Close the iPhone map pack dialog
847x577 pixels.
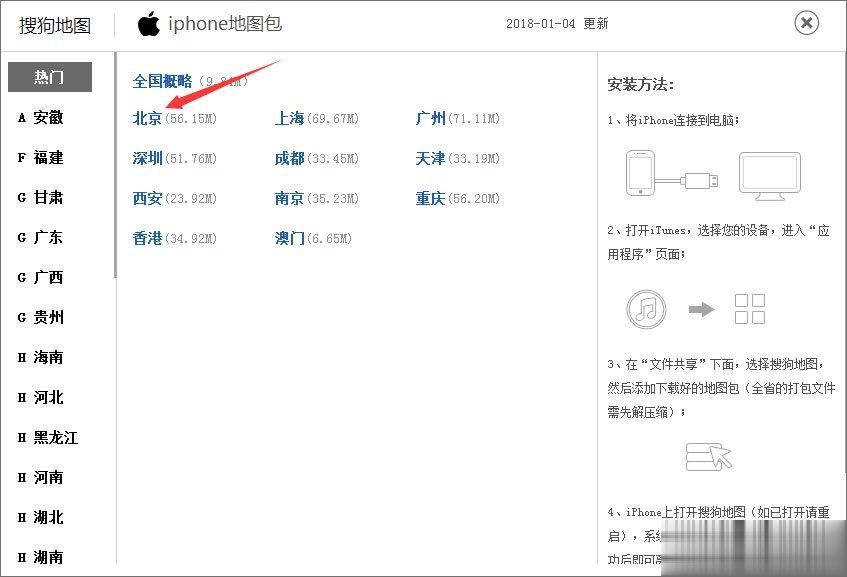pos(806,23)
